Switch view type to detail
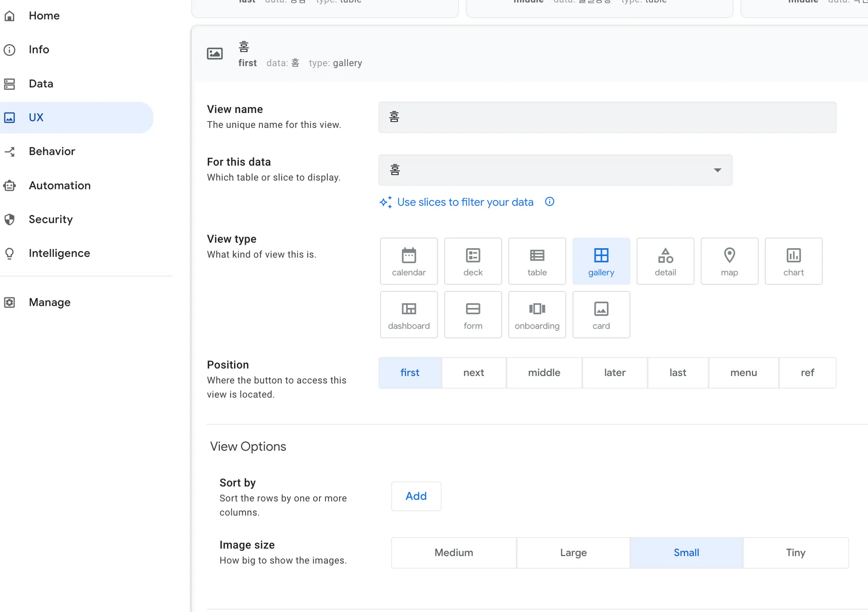868x612 pixels. tap(665, 261)
